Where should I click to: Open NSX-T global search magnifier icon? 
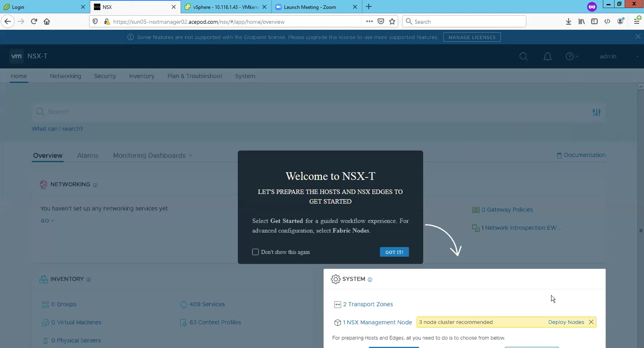point(523,56)
